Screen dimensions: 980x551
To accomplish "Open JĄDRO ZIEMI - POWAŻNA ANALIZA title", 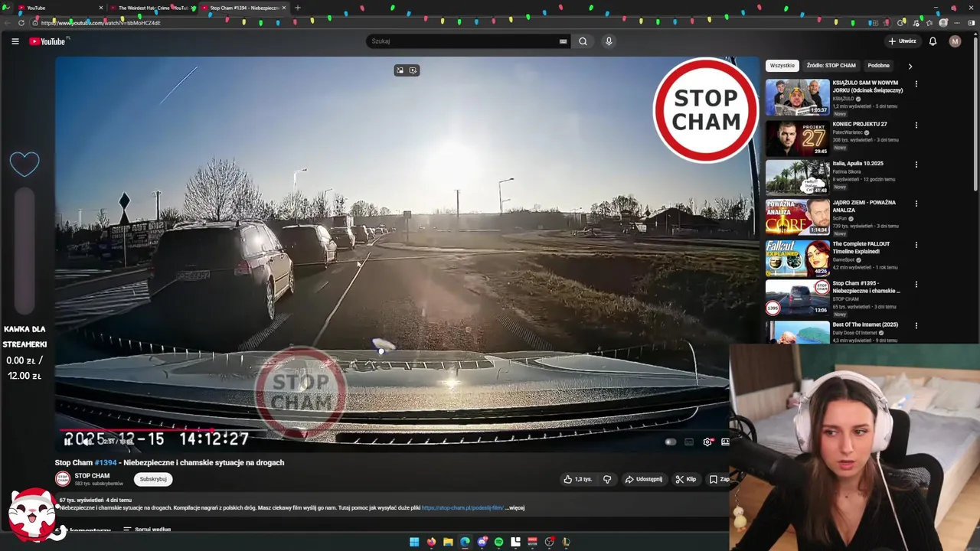I will [864, 206].
